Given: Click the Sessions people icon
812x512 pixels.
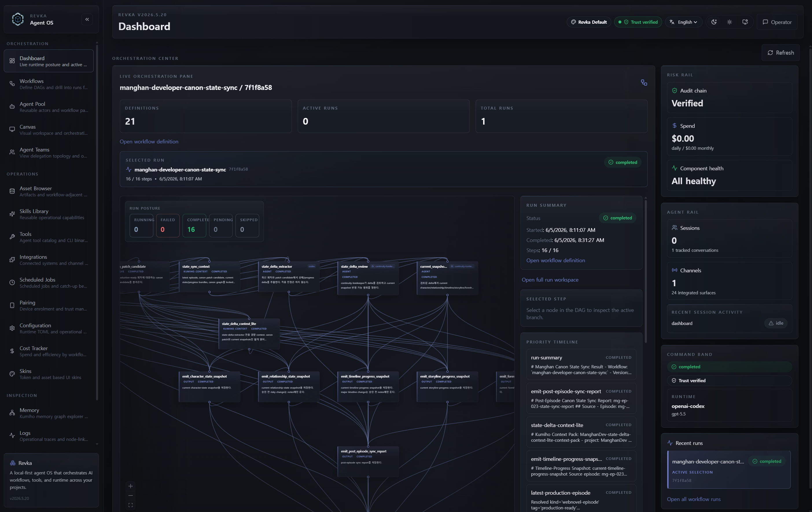Looking at the screenshot, I should 674,228.
